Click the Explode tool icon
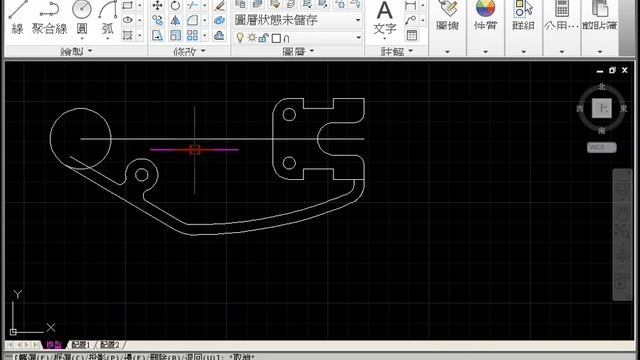This screenshot has height=360, width=640. [x=220, y=20]
